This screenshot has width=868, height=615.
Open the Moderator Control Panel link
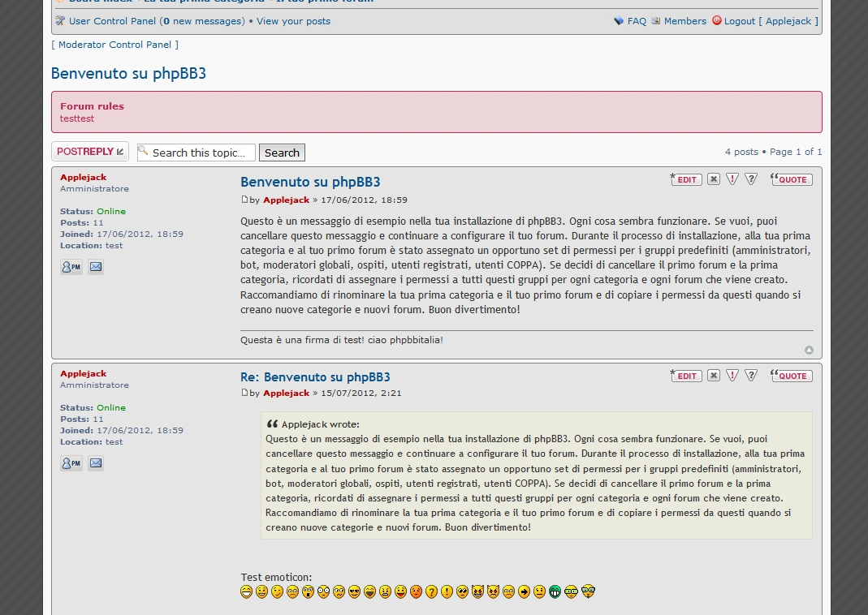(115, 45)
